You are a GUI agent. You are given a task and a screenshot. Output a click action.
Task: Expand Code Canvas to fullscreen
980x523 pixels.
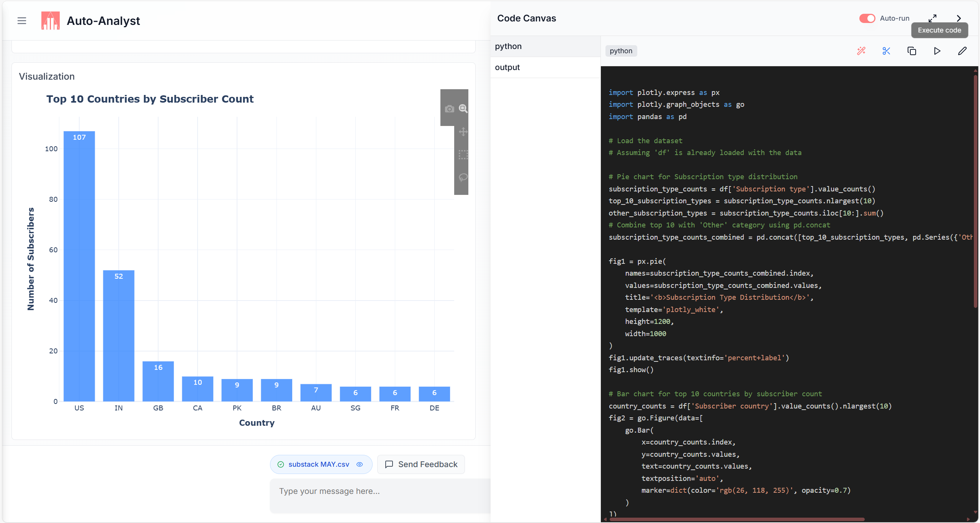[x=933, y=18]
